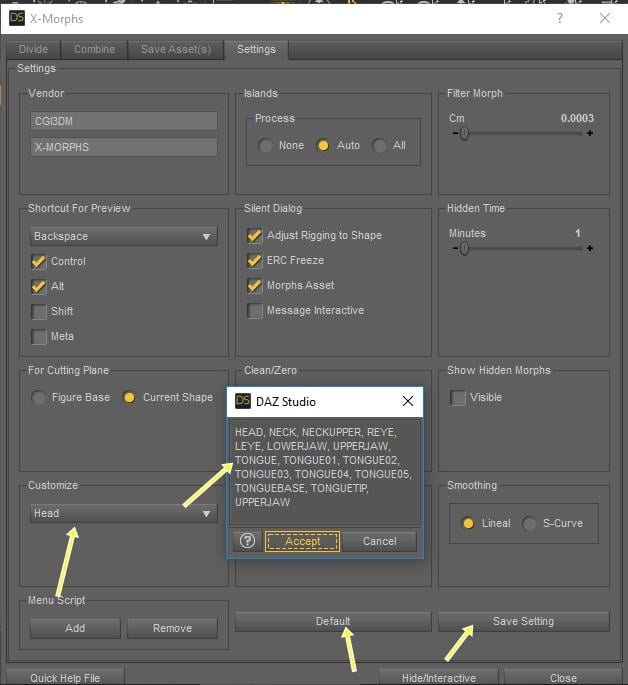Screen dimensions: 628x685
Task: Decrease Filter Morph Cm with minus icon
Action: coord(455,133)
